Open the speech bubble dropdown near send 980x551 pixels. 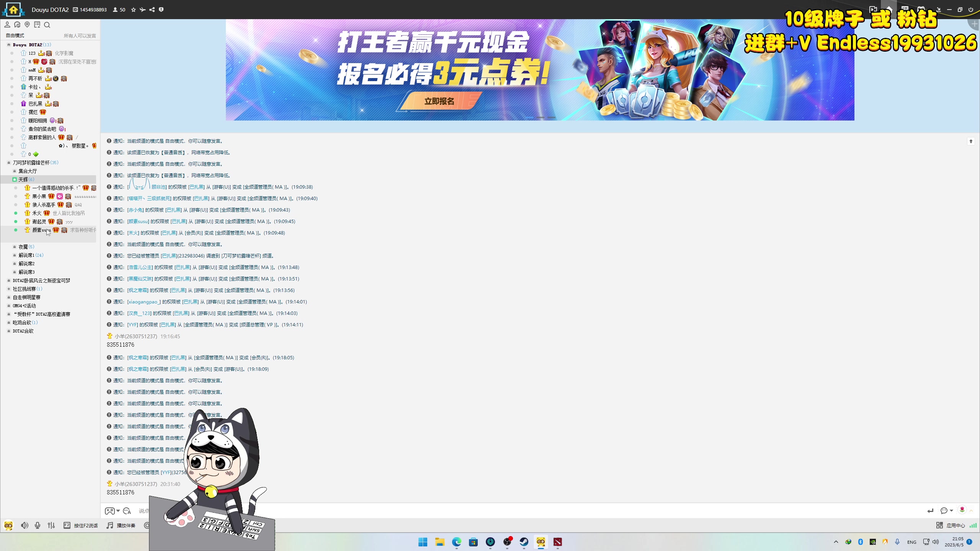947,511
